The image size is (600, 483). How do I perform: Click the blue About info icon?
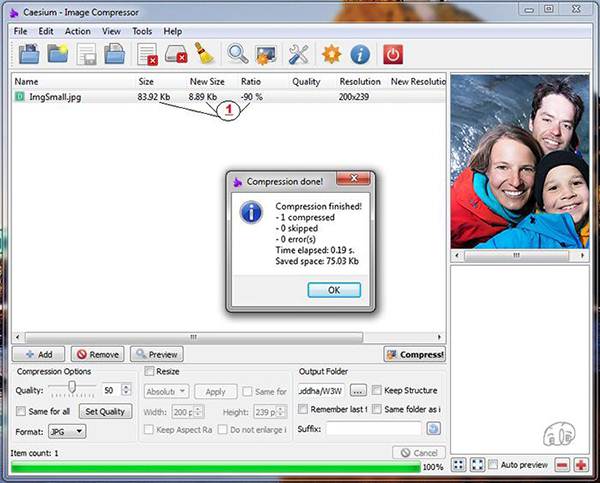360,54
